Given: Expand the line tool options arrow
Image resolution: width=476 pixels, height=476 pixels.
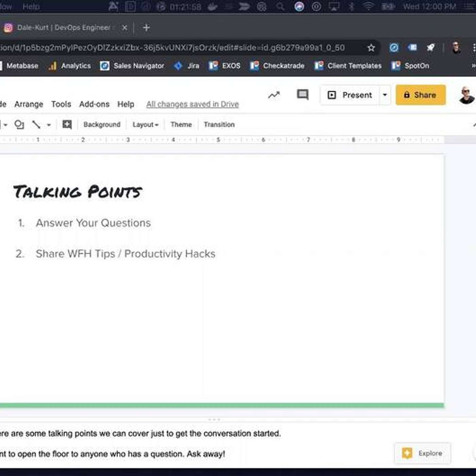Looking at the screenshot, I should (x=49, y=125).
